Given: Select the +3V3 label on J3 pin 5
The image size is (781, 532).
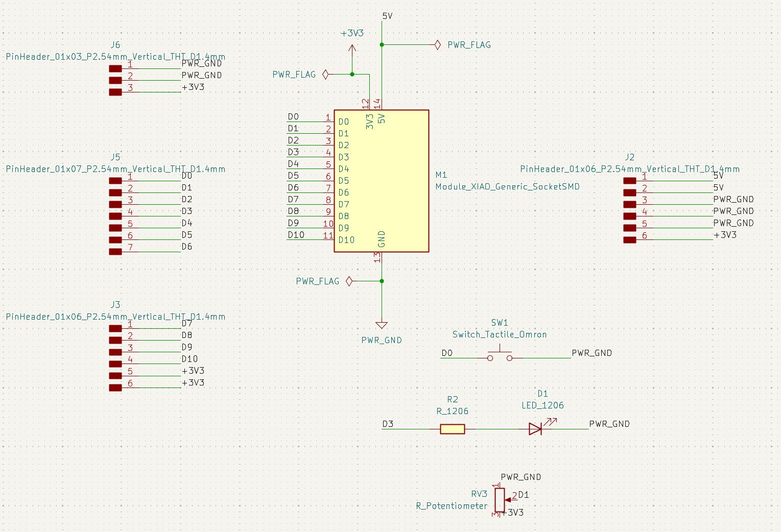Looking at the screenshot, I should pos(193,370).
